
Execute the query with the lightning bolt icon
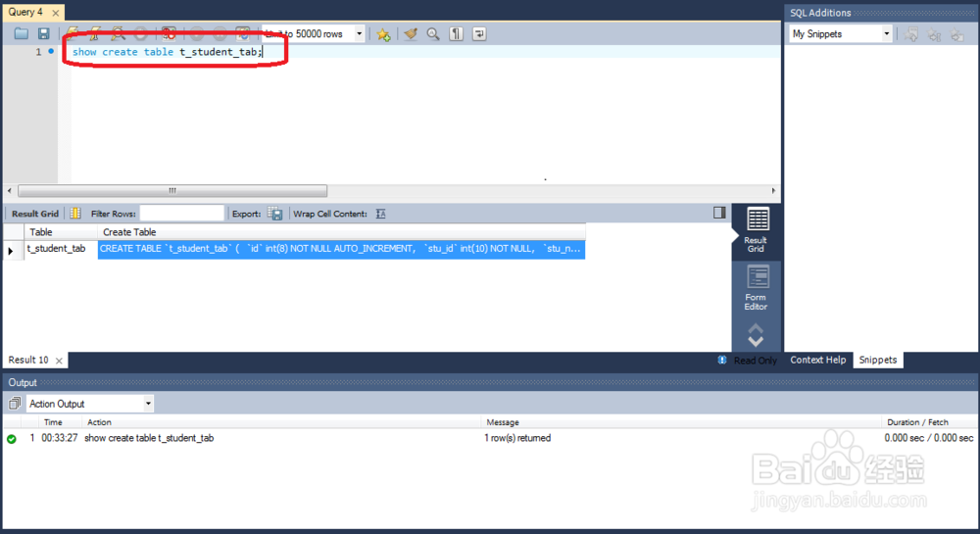pos(72,33)
